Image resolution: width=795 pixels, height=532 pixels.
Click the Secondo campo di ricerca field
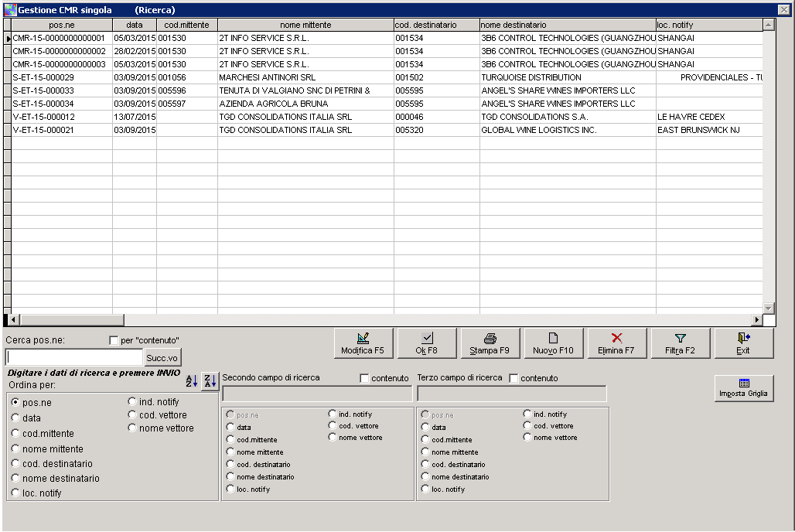pyautogui.click(x=317, y=393)
